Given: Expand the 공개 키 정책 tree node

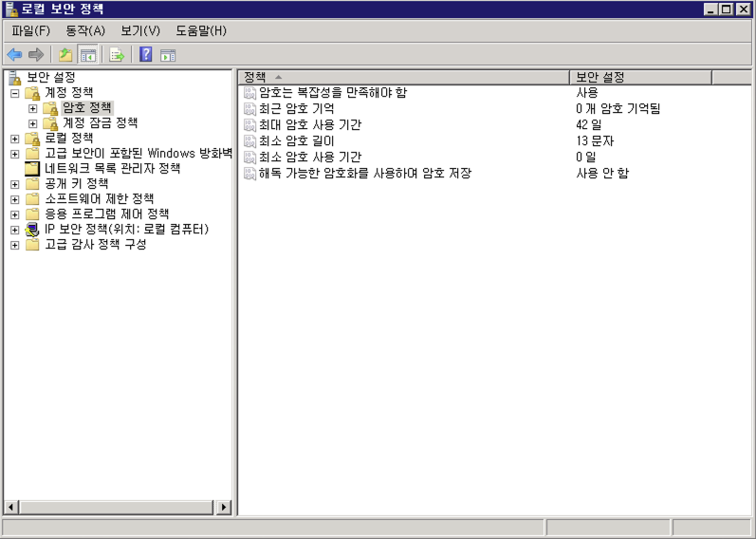Looking at the screenshot, I should tap(15, 185).
